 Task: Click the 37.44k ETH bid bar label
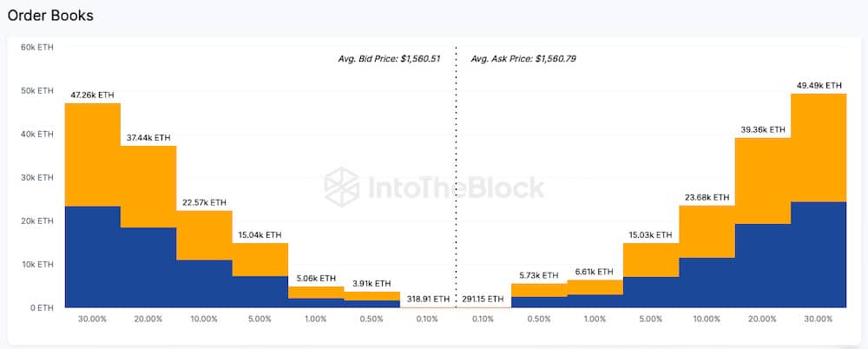click(x=148, y=137)
